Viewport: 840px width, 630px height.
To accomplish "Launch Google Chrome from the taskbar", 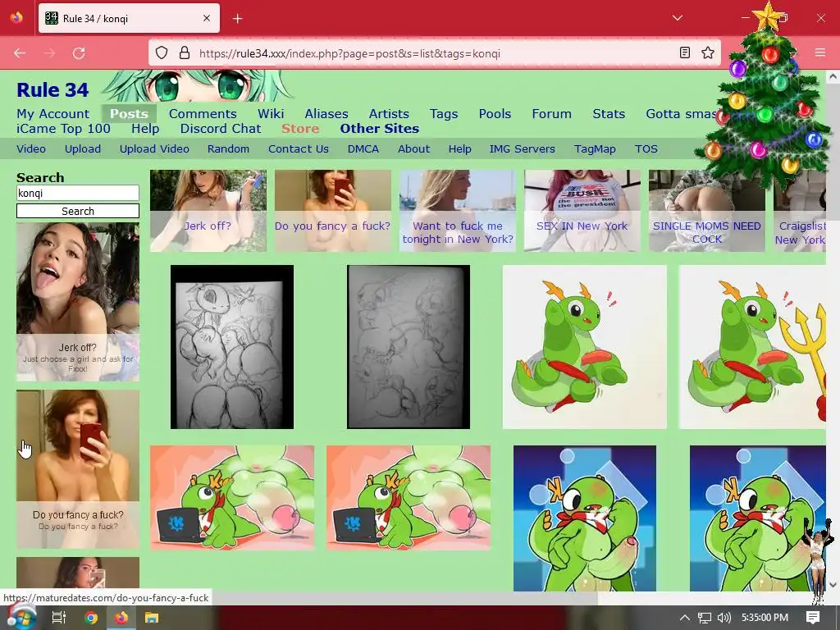I will point(91,618).
